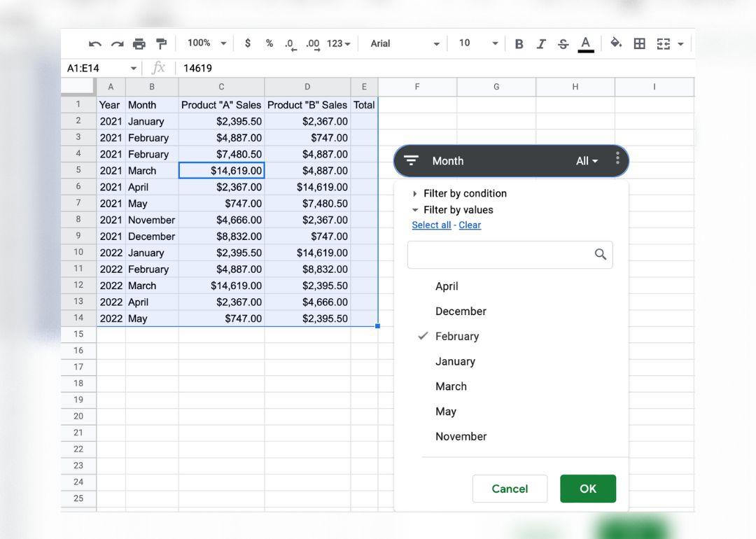
Task: Apply strikethrough formatting
Action: point(563,44)
